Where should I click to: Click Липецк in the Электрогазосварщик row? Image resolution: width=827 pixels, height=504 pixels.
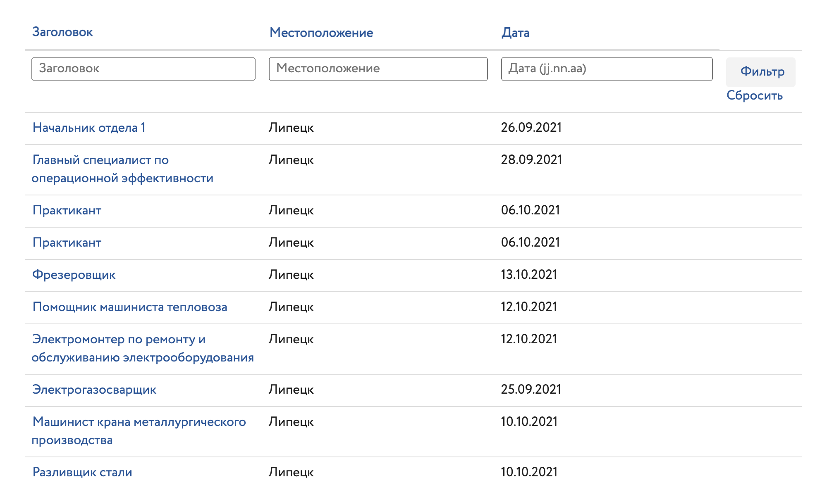point(291,390)
